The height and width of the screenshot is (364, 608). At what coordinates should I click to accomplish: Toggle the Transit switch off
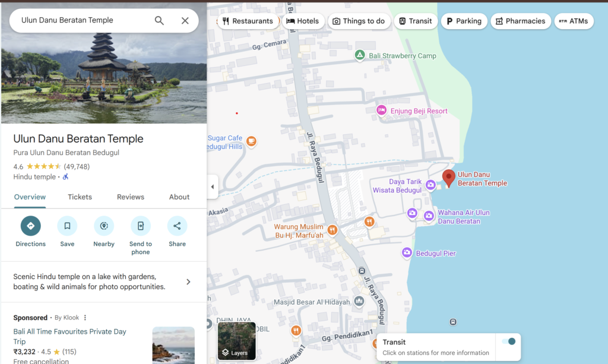[508, 341]
